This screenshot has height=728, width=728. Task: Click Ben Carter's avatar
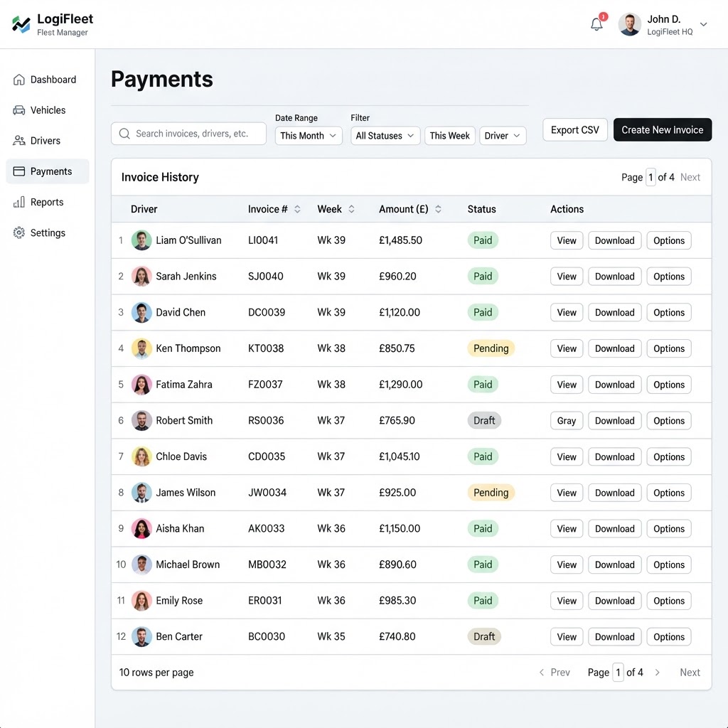[x=141, y=636]
